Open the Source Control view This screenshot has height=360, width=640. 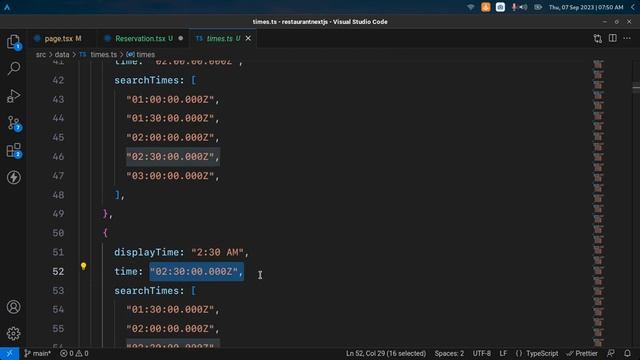(x=13, y=123)
